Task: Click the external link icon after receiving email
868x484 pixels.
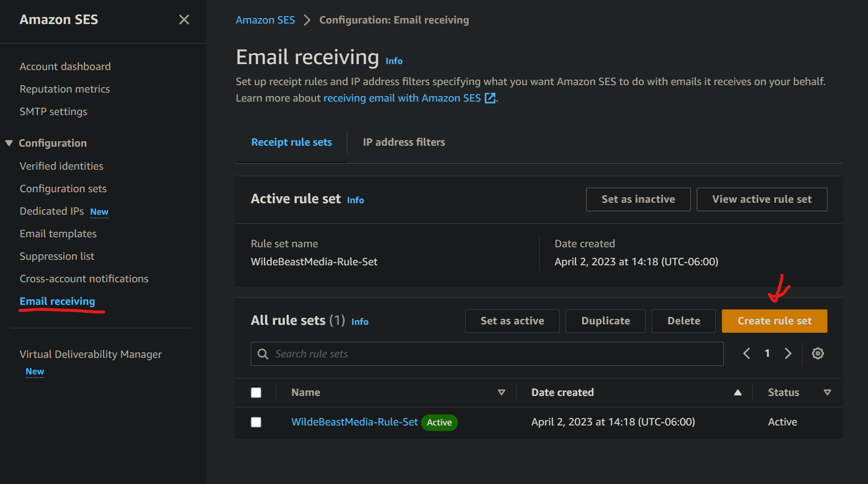Action: pos(490,98)
